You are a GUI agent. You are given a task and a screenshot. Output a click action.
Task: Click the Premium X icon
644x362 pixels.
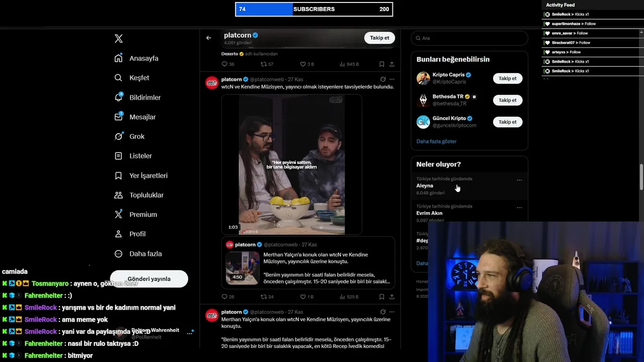tap(118, 215)
